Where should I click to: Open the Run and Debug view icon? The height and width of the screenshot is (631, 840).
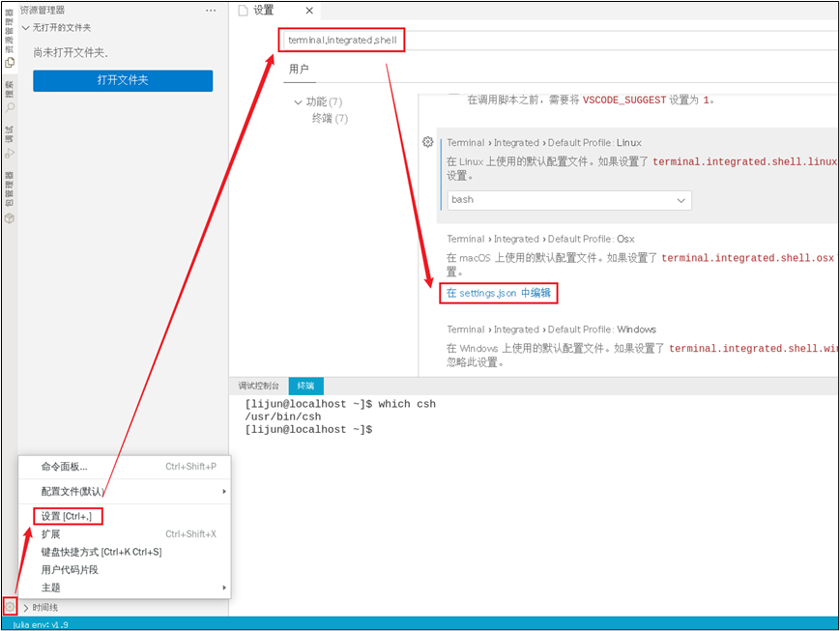(10, 154)
